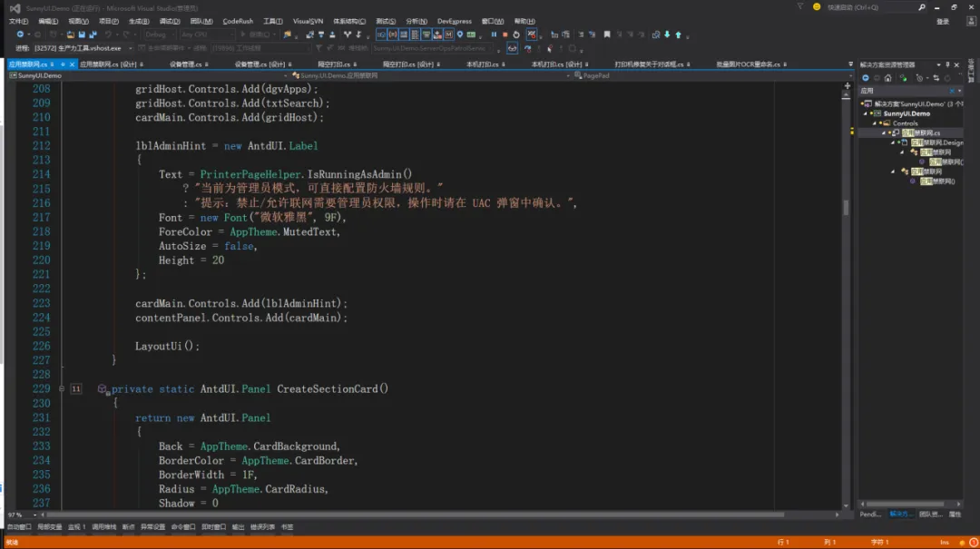Collapse the 应用禁联网.cs tree node
This screenshot has height=549, width=980.
(884, 133)
